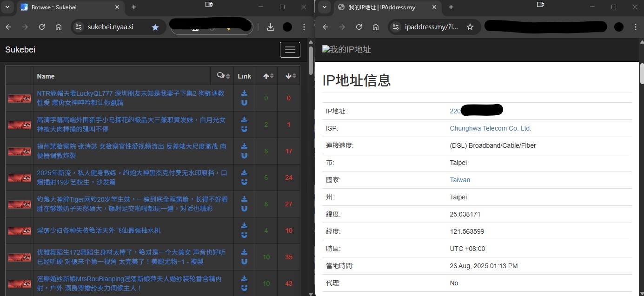Viewport: 644px width, 296px height.
Task: Open profile icon in the Sukebei window
Action: click(x=287, y=27)
